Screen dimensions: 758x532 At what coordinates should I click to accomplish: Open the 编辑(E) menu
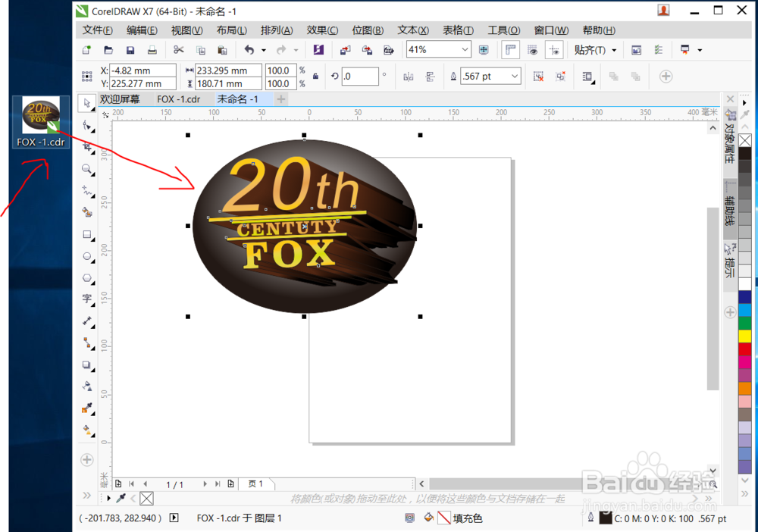[143, 30]
